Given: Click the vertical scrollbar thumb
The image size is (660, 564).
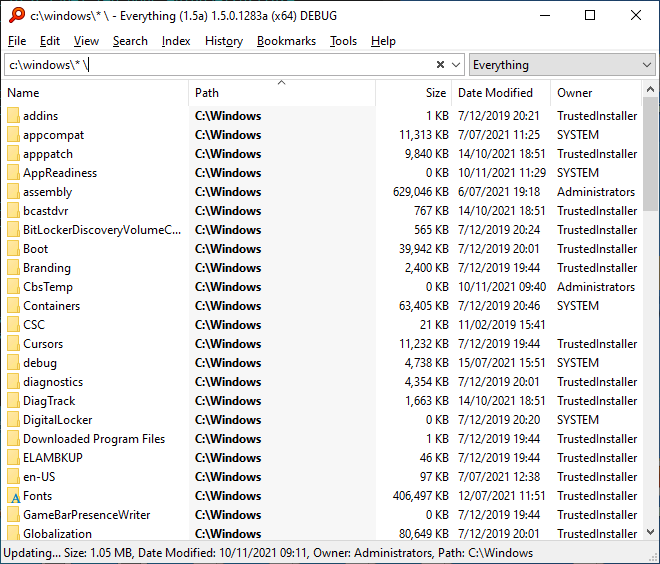Looking at the screenshot, I should tap(650, 154).
